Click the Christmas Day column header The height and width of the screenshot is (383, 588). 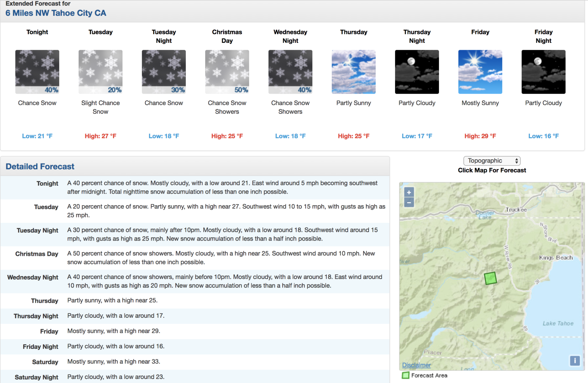point(227,36)
